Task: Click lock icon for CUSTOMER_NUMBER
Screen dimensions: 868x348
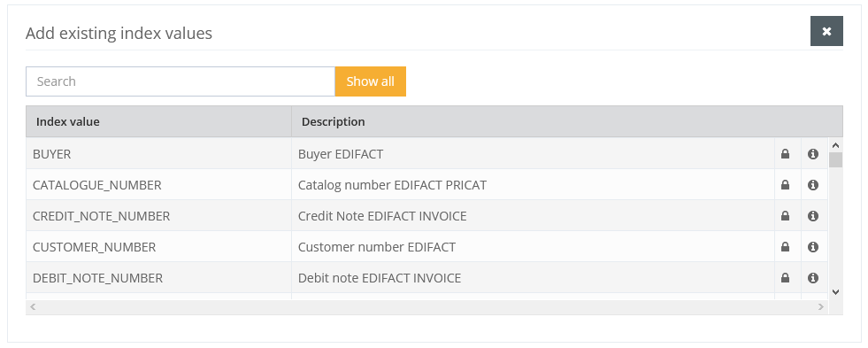Action: (x=785, y=247)
